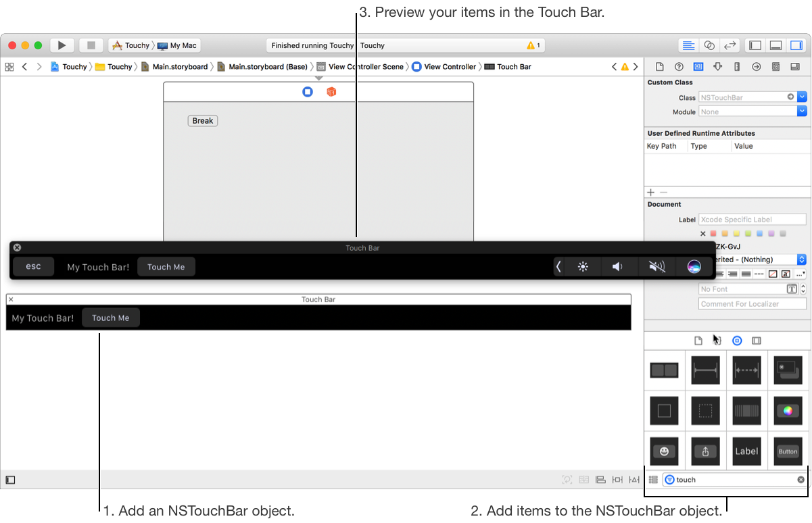Select the blue label color swatch
This screenshot has width=812, height=523.
[x=760, y=234]
